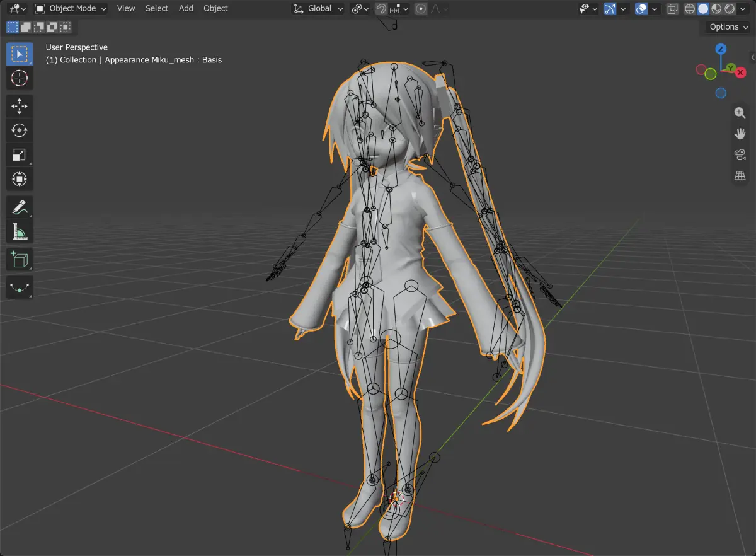Choose the Annotate pencil tool
756x556 pixels.
click(20, 207)
